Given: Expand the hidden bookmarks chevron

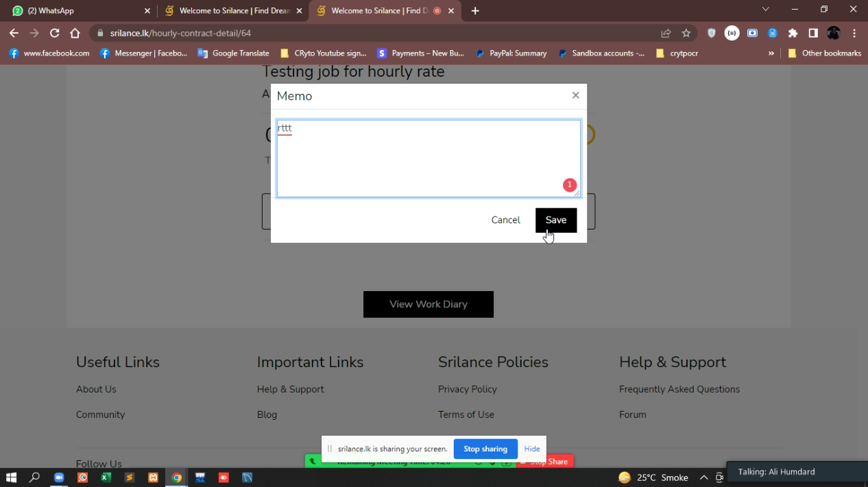Looking at the screenshot, I should click(x=771, y=53).
